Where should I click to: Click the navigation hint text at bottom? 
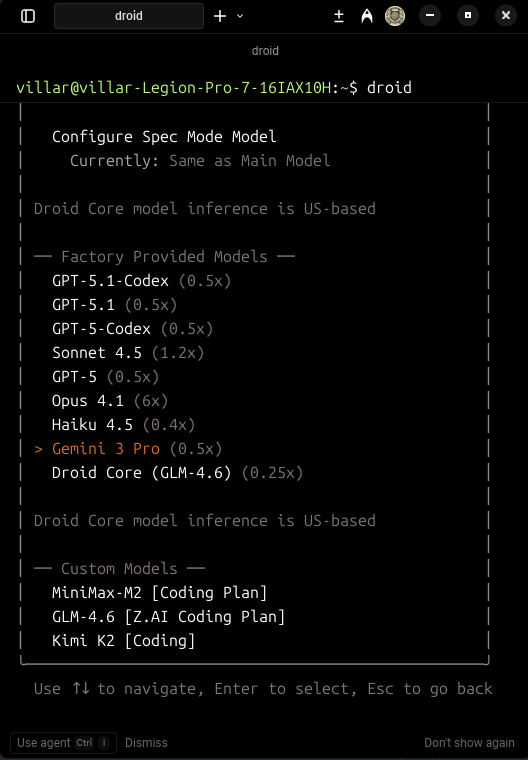[263, 689]
